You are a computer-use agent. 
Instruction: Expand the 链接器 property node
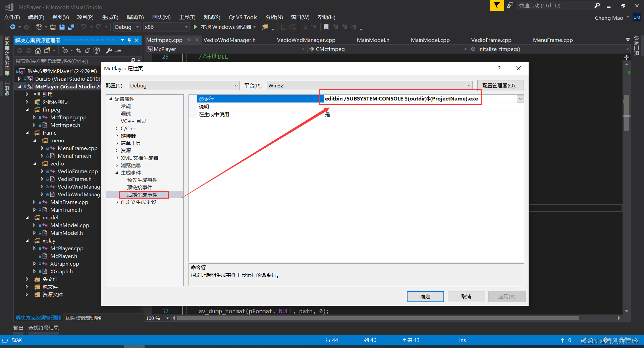tap(117, 136)
